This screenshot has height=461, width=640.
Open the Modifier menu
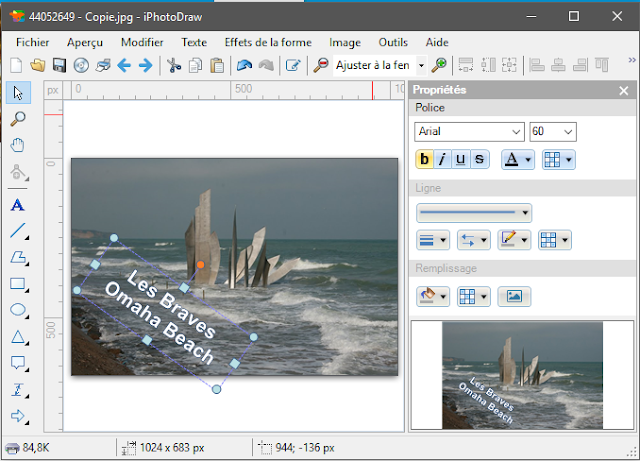[x=142, y=42]
